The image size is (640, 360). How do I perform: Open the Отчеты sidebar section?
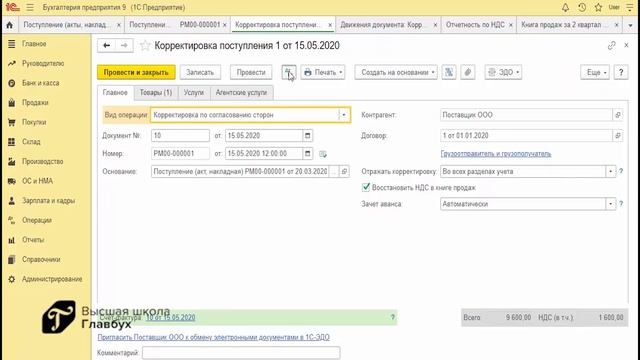33,240
